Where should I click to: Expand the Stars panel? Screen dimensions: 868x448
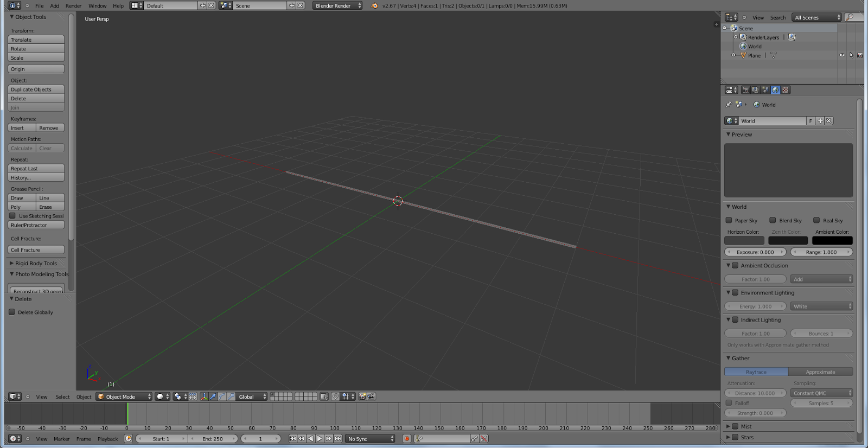(728, 437)
